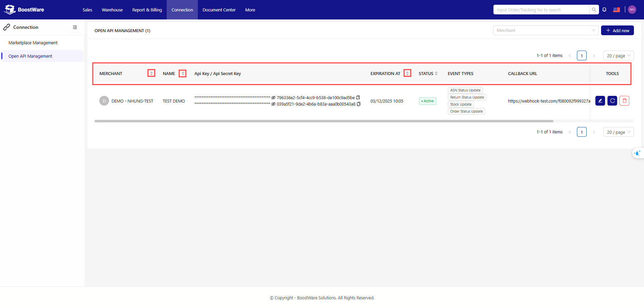Click the Order Status Update tag
The image size is (644, 308).
[x=466, y=111]
